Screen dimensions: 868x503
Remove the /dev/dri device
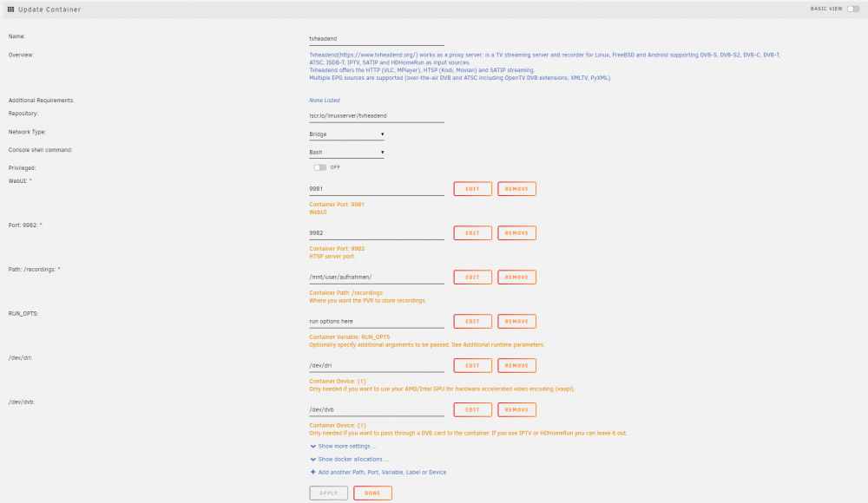pyautogui.click(x=516, y=366)
